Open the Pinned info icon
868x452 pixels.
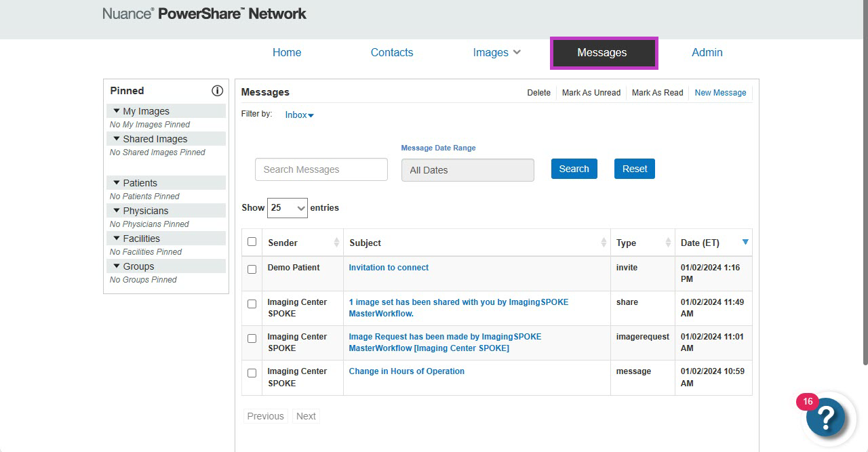pyautogui.click(x=217, y=91)
